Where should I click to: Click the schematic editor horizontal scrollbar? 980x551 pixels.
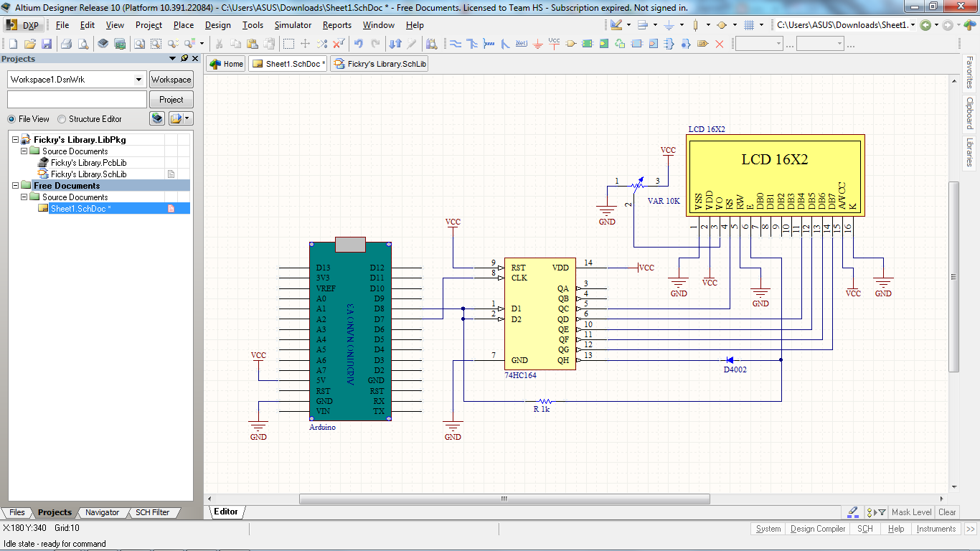tap(502, 497)
